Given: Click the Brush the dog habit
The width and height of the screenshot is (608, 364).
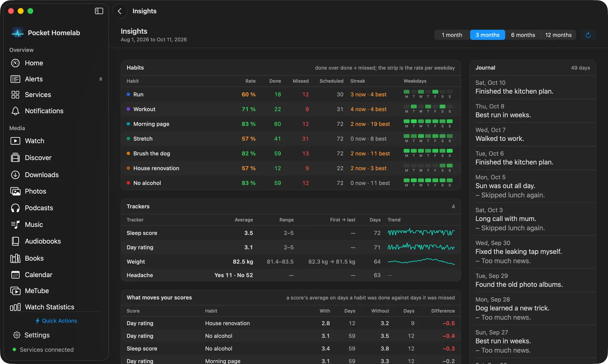Looking at the screenshot, I should click(x=152, y=154).
